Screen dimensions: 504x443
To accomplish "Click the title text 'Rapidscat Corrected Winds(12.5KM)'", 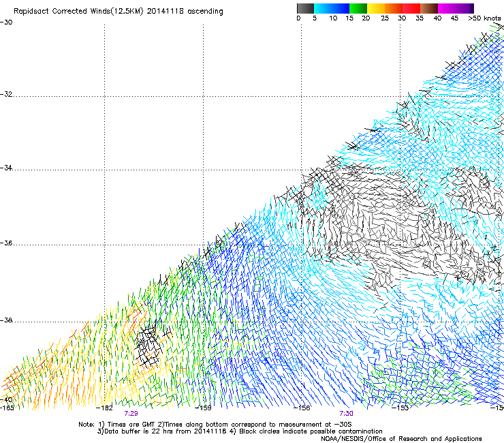I will [x=78, y=12].
